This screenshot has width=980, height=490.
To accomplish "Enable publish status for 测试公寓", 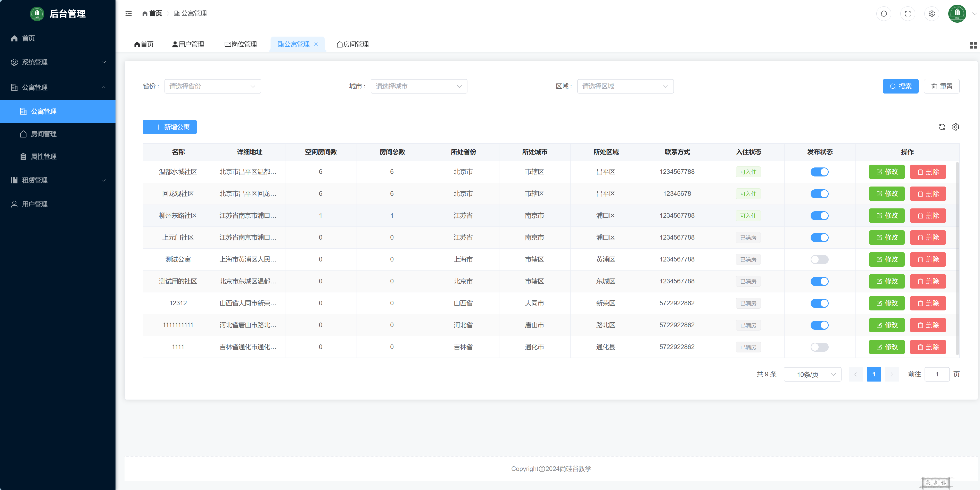I will point(819,259).
